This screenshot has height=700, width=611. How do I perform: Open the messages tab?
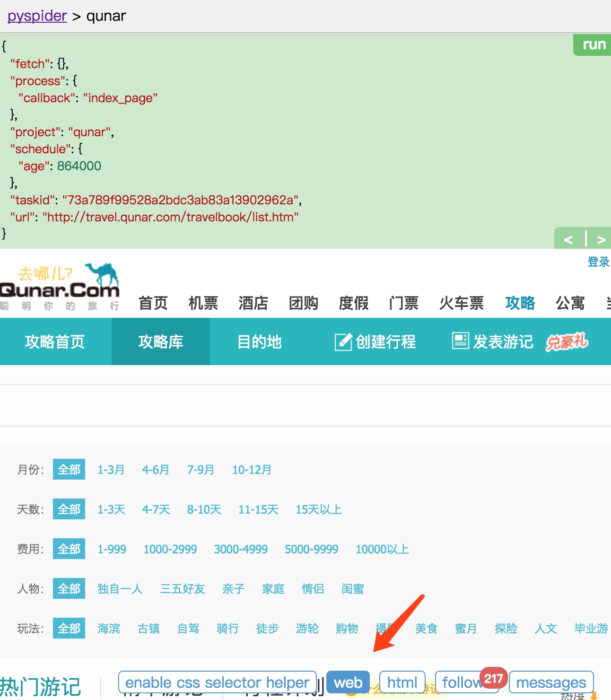coord(551,682)
